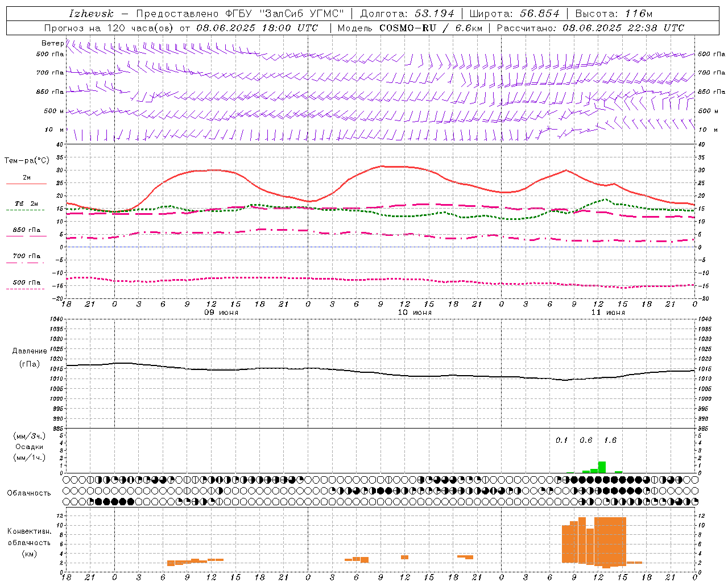Click the 'Осадки' precipitation label
The height and width of the screenshot is (582, 728).
[30, 447]
